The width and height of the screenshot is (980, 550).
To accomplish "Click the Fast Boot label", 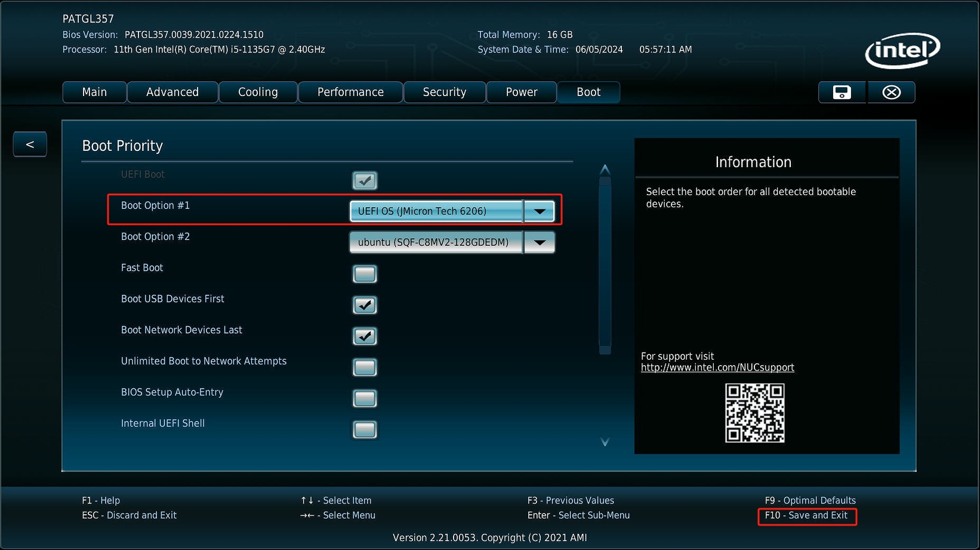I will (x=142, y=268).
